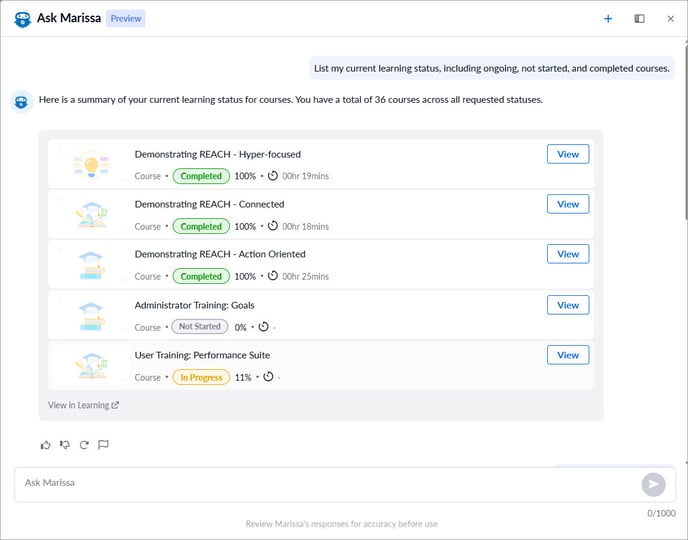View the Demonstrating REACH - Action Oriented course
Image resolution: width=688 pixels, height=540 pixels.
coord(567,254)
